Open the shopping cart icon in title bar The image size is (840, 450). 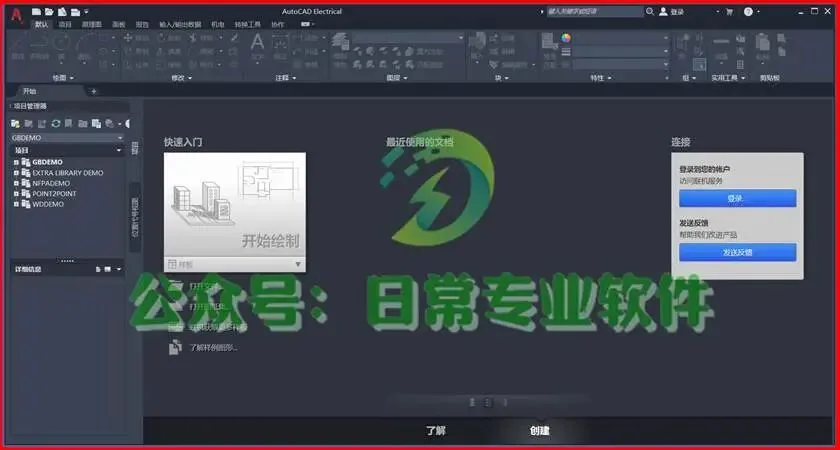click(x=729, y=11)
